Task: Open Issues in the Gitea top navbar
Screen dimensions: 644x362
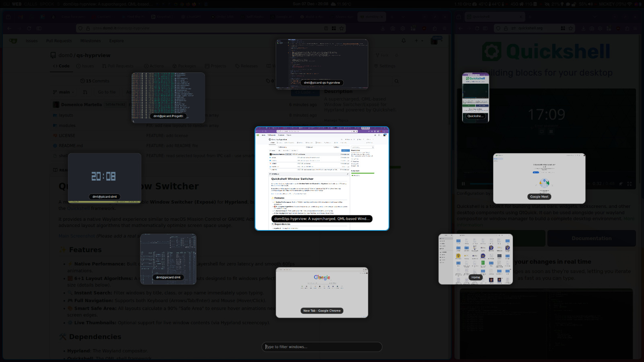Action: pos(32,41)
